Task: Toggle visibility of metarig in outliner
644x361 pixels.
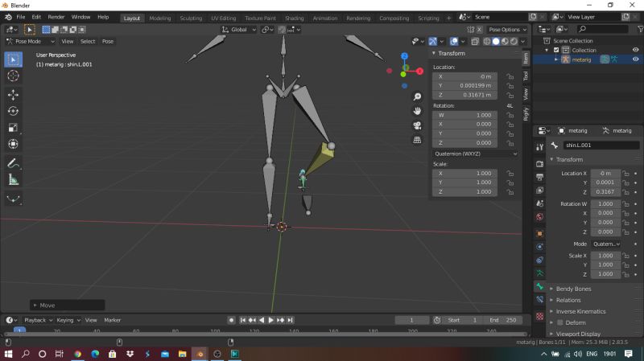Action: [x=635, y=59]
